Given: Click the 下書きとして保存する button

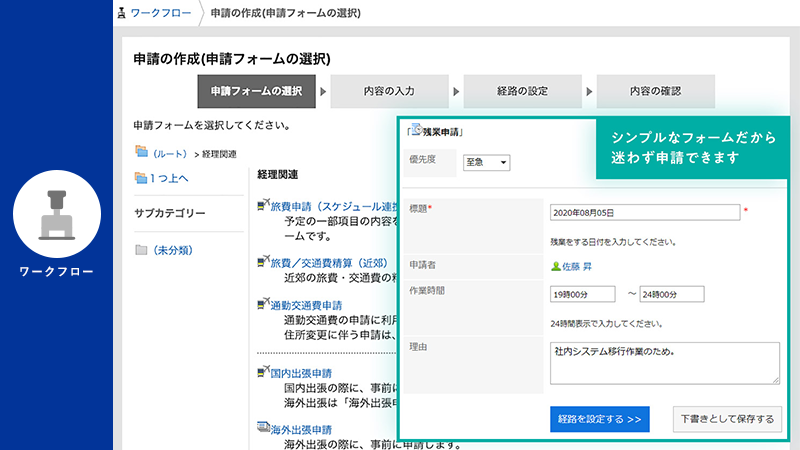Looking at the screenshot, I should [727, 418].
